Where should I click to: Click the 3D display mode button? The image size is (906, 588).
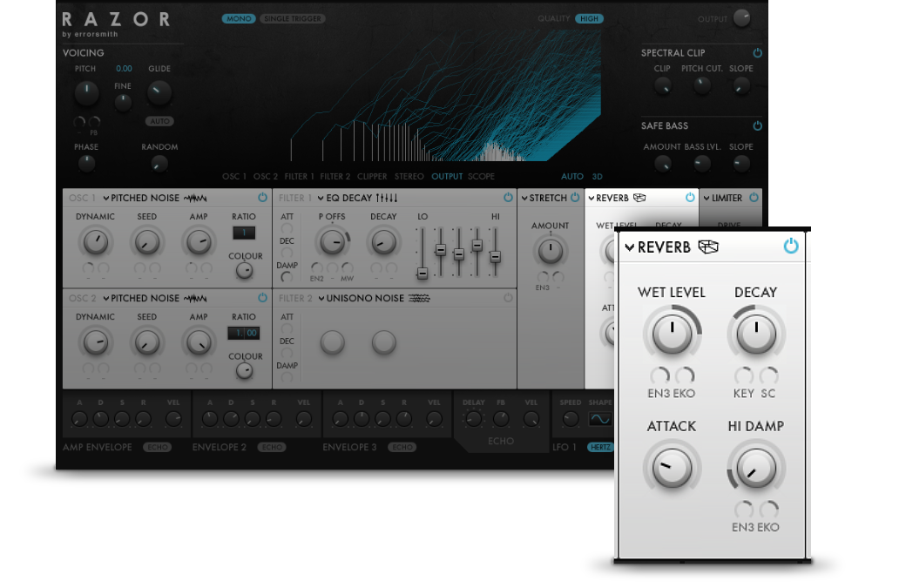tap(598, 177)
